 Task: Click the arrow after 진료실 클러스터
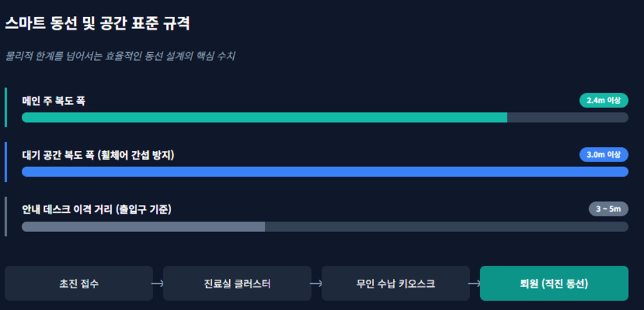click(x=316, y=284)
